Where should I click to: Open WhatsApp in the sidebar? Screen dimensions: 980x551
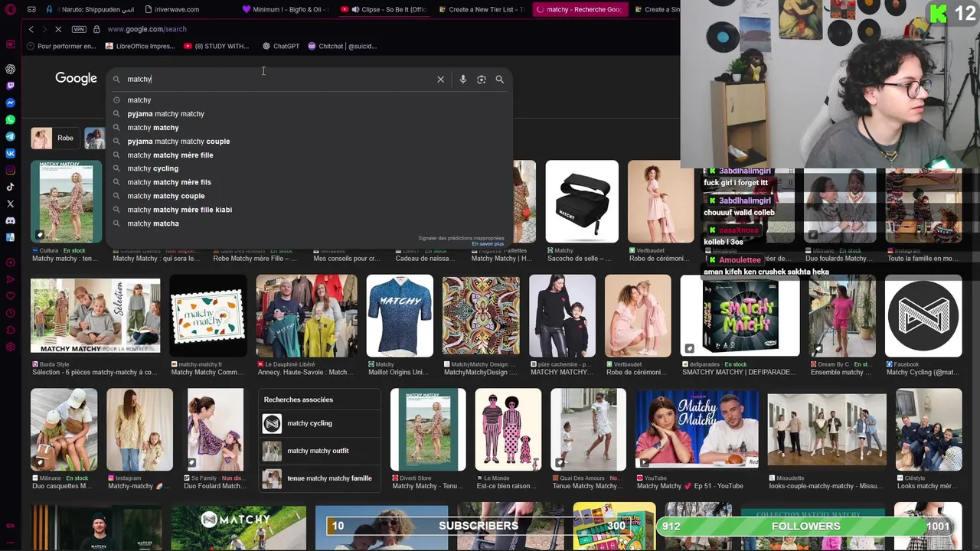tap(10, 119)
